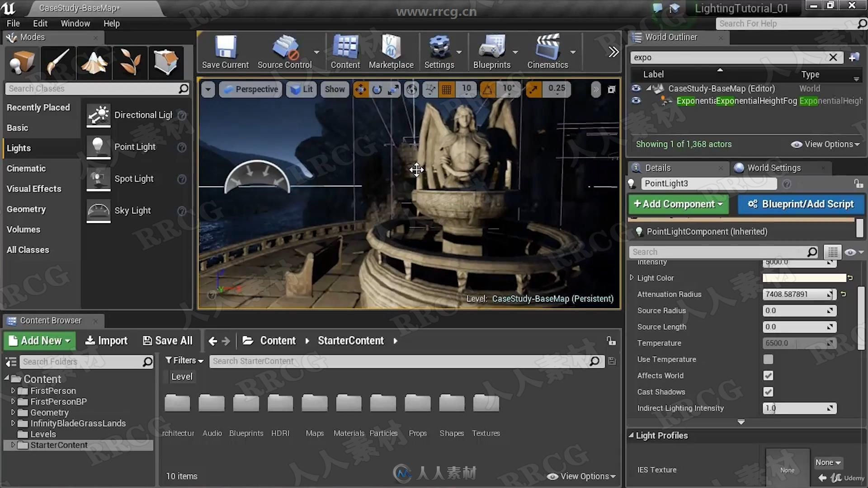Image resolution: width=868 pixels, height=488 pixels.
Task: Toggle Cast Shadows checkbox
Action: click(769, 391)
